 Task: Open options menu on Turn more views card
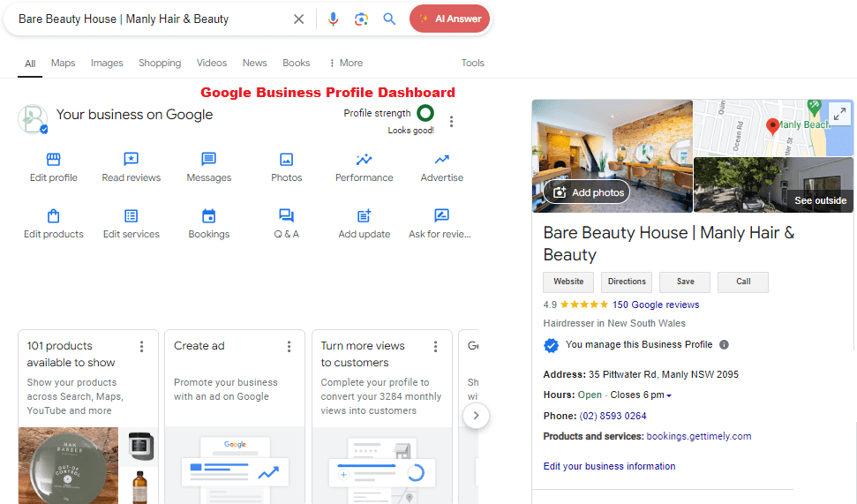pyautogui.click(x=436, y=347)
